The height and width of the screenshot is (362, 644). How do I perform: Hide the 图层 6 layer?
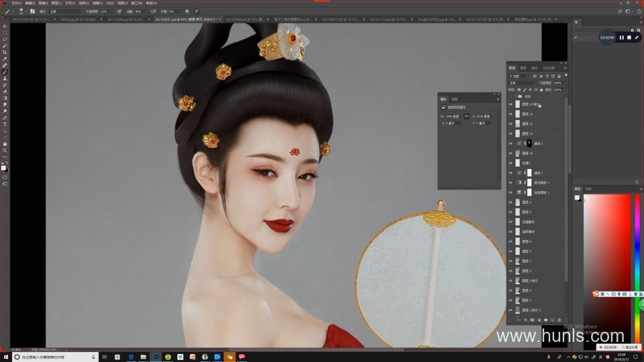click(x=511, y=271)
